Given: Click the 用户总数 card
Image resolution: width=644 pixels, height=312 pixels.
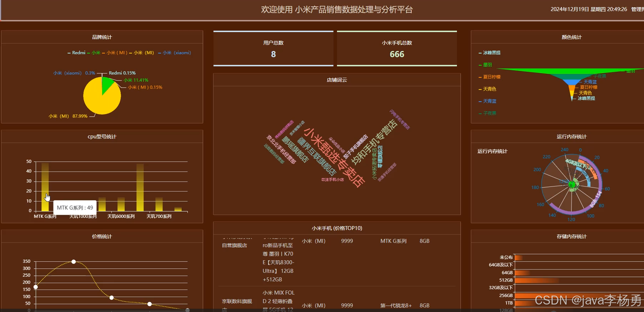Looking at the screenshot, I should click(273, 48).
